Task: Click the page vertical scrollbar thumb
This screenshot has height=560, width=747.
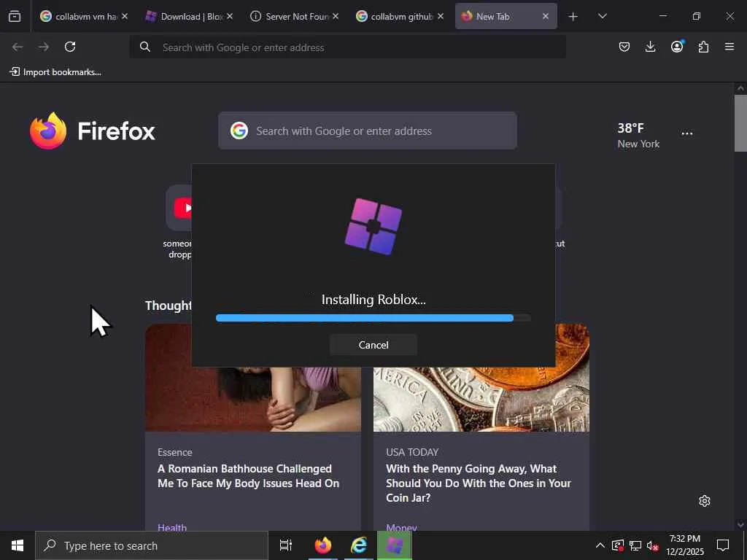Action: [740, 123]
